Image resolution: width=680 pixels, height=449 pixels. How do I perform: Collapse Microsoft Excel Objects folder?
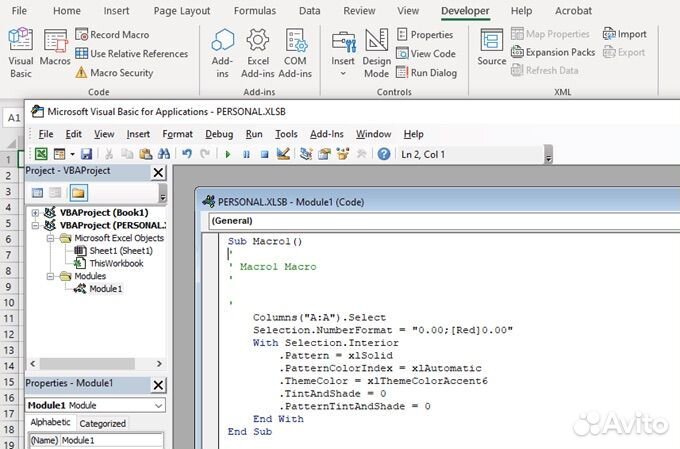(50, 238)
